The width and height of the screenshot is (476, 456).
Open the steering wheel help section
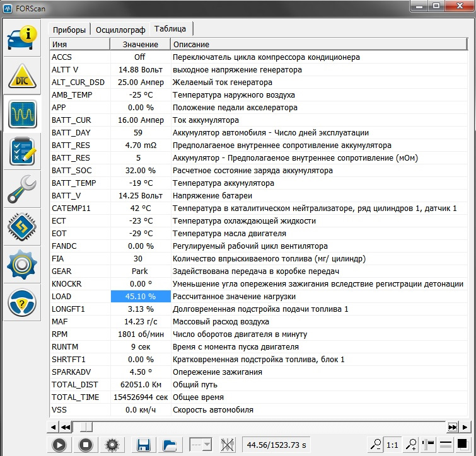pyautogui.click(x=22, y=302)
